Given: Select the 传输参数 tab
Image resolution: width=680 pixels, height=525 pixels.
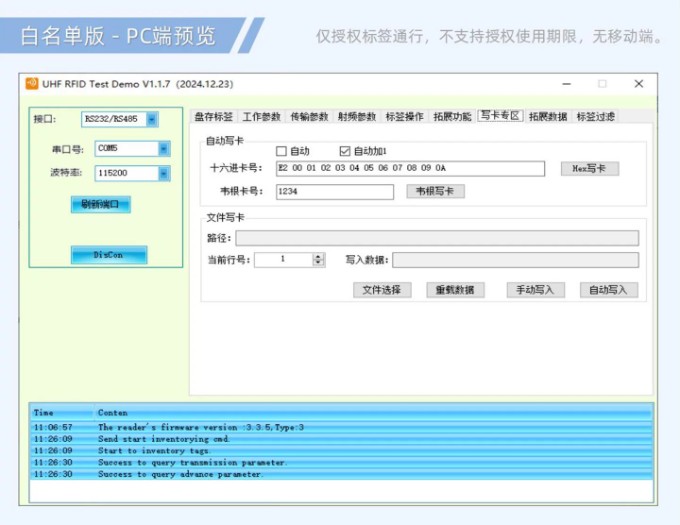Looking at the screenshot, I should (309, 117).
